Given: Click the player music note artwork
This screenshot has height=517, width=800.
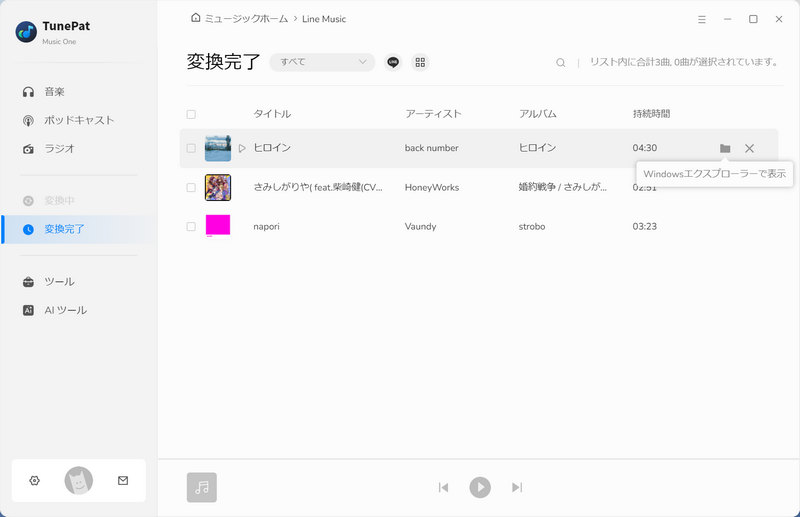Looking at the screenshot, I should pos(202,487).
